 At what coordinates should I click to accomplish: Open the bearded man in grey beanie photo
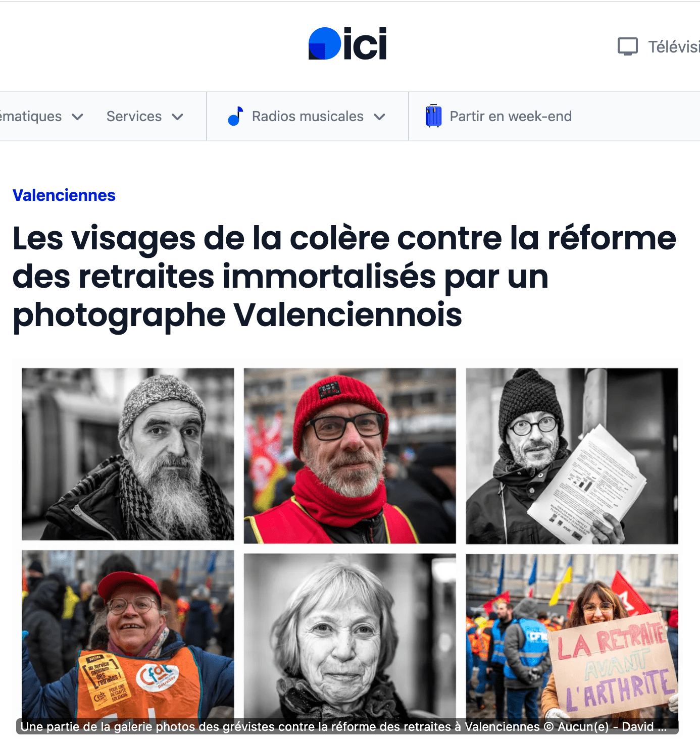point(128,454)
